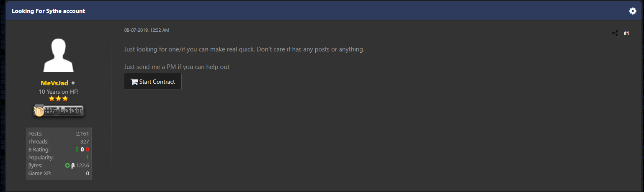View the Popularity score of 1

88,158
